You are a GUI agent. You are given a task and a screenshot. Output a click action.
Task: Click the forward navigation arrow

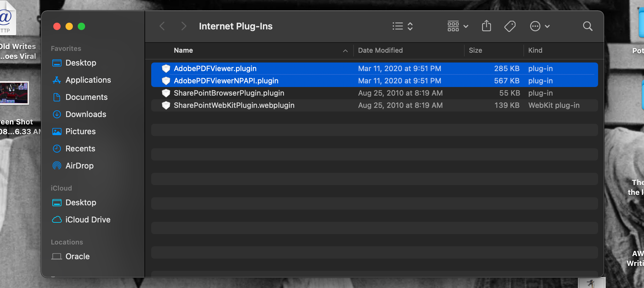coord(183,26)
